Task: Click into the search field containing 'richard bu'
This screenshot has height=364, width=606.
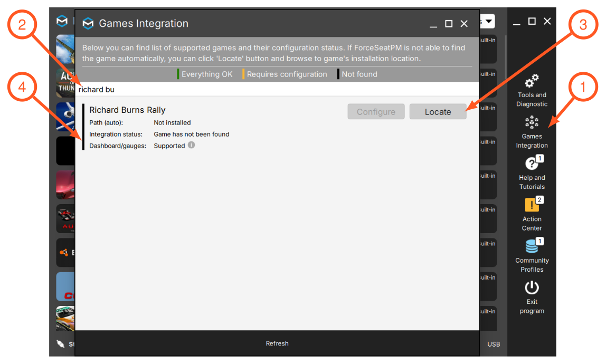Action: (277, 89)
